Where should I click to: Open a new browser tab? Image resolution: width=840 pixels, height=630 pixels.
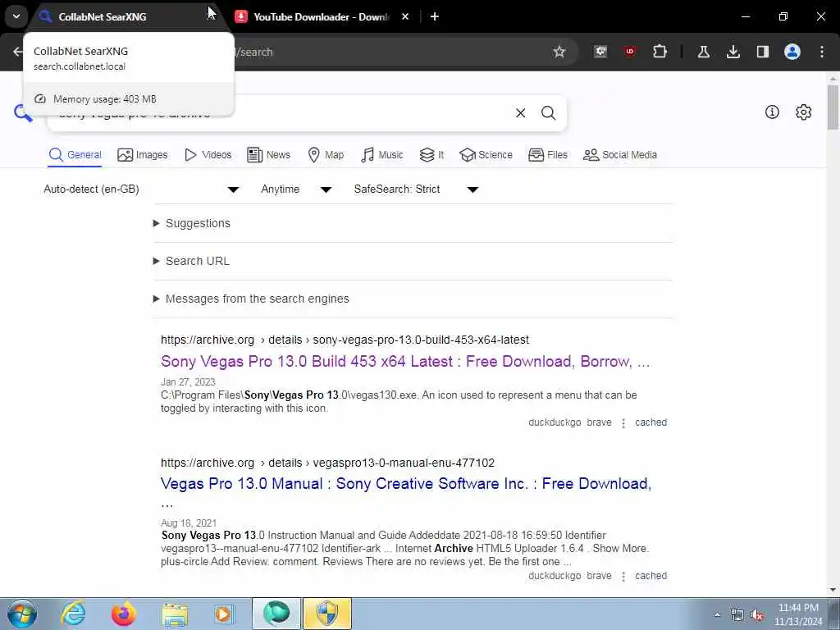pyautogui.click(x=435, y=16)
